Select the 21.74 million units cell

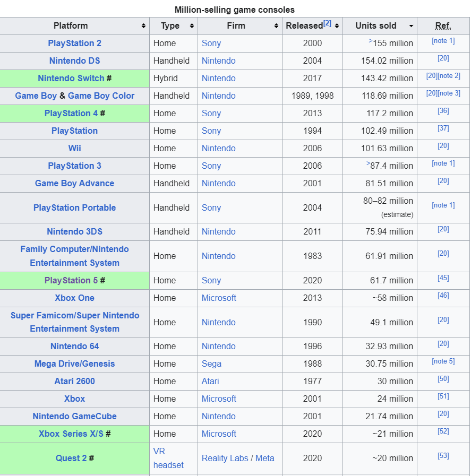click(x=380, y=416)
